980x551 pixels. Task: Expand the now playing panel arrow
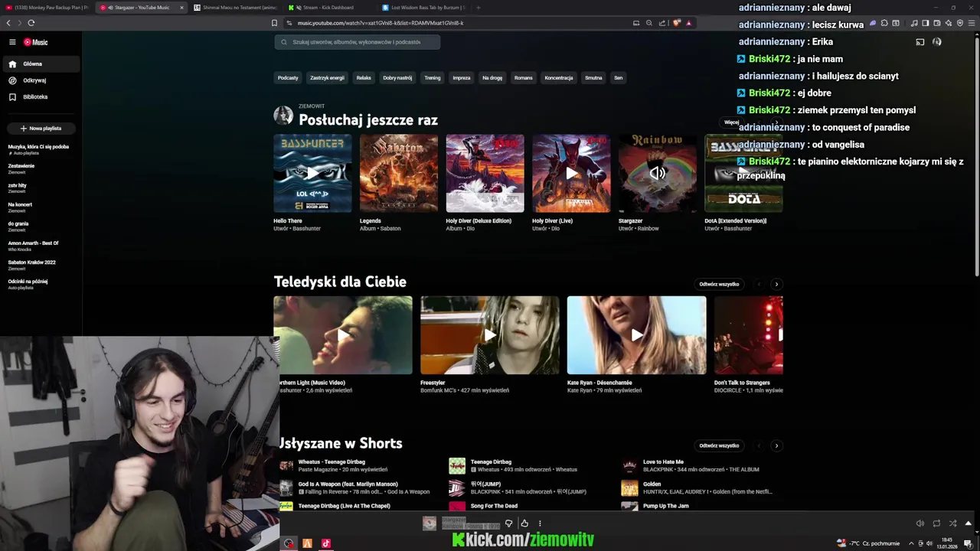969,523
